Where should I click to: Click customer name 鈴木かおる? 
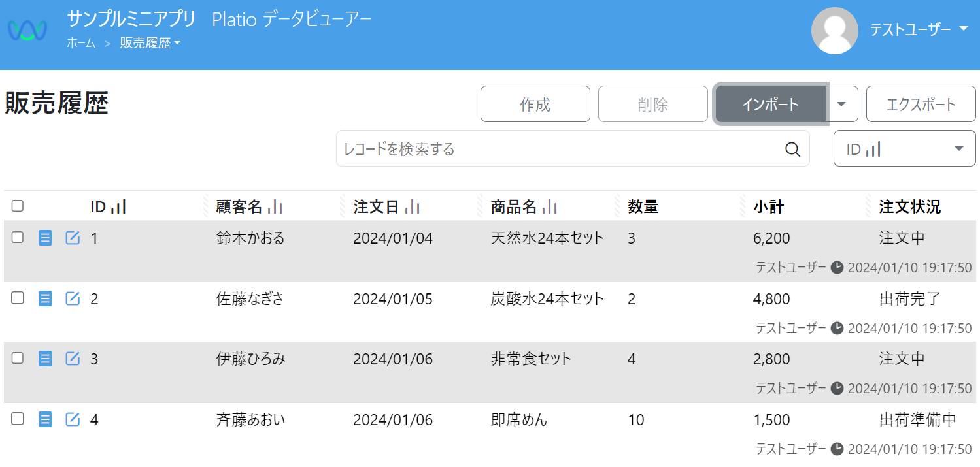point(251,238)
